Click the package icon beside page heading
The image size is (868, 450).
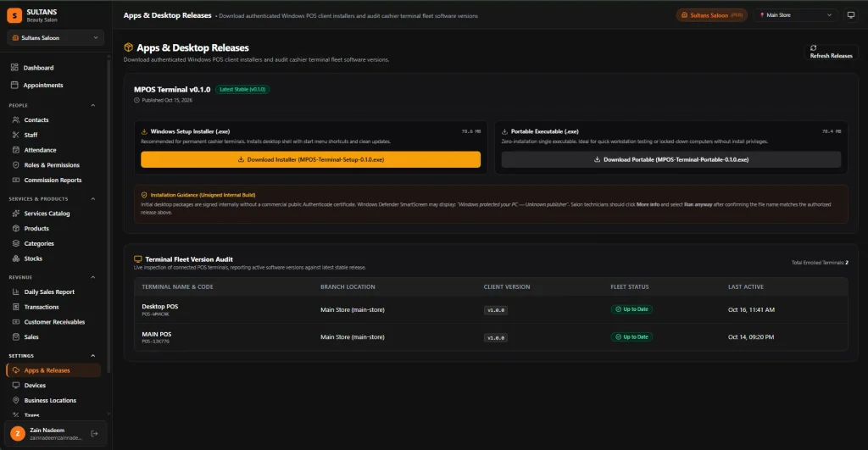click(x=129, y=47)
